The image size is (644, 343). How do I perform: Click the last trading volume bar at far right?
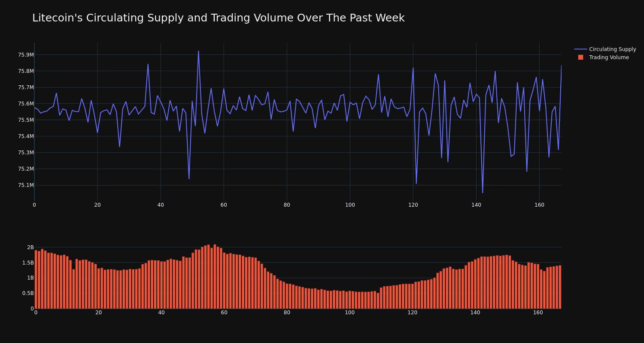pyautogui.click(x=560, y=287)
